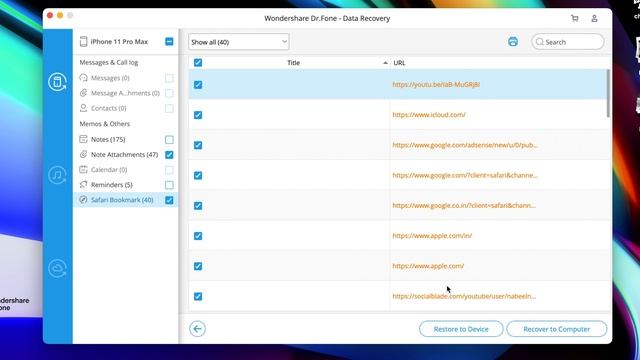Open the https://youtu.be link
This screenshot has height=360, width=640.
point(436,84)
